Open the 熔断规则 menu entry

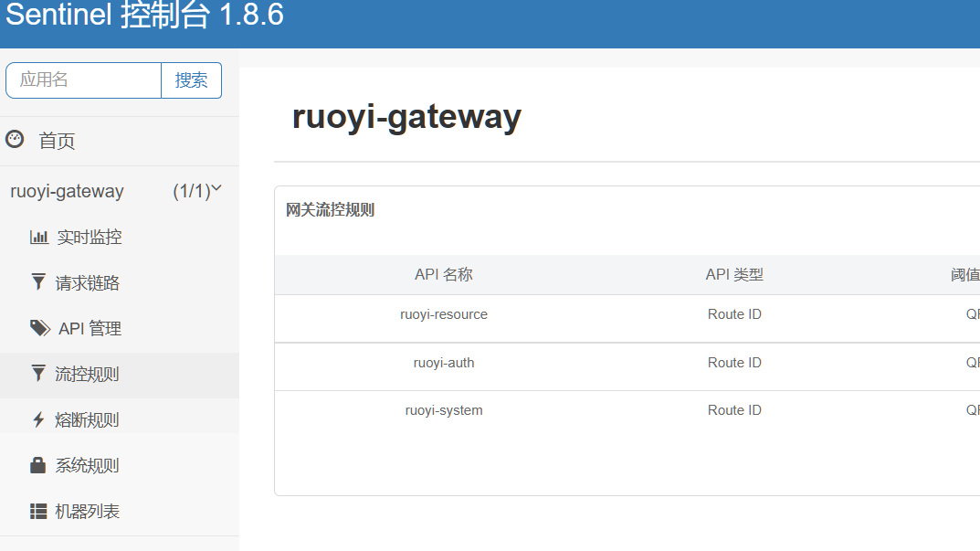87,419
